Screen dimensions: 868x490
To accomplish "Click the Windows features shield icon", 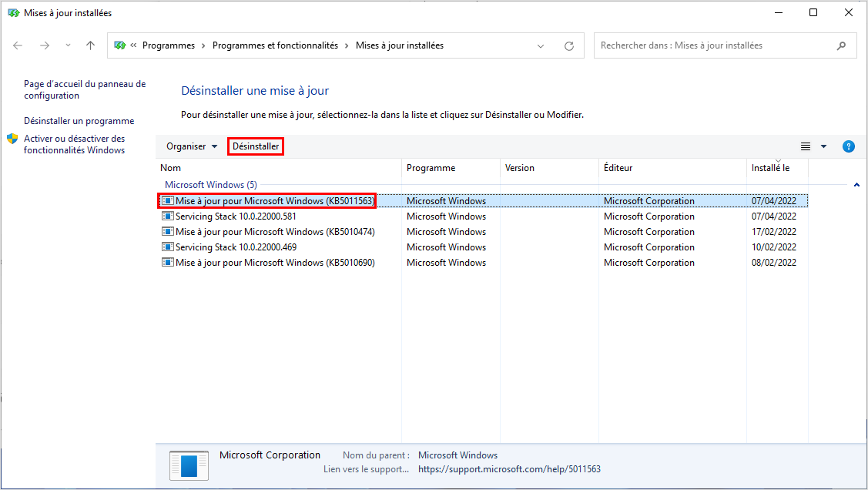I will (12, 139).
